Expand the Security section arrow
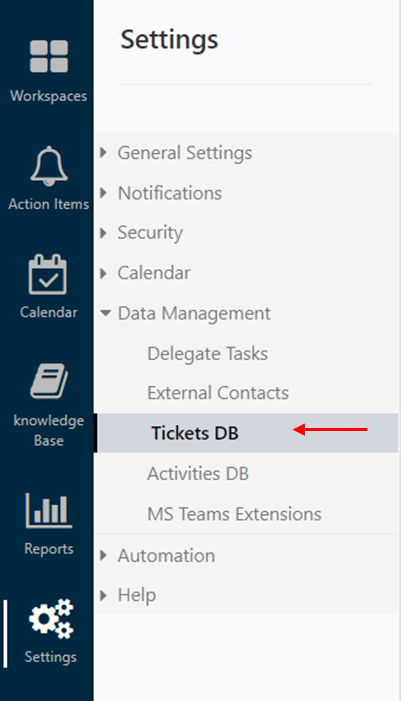 104,233
